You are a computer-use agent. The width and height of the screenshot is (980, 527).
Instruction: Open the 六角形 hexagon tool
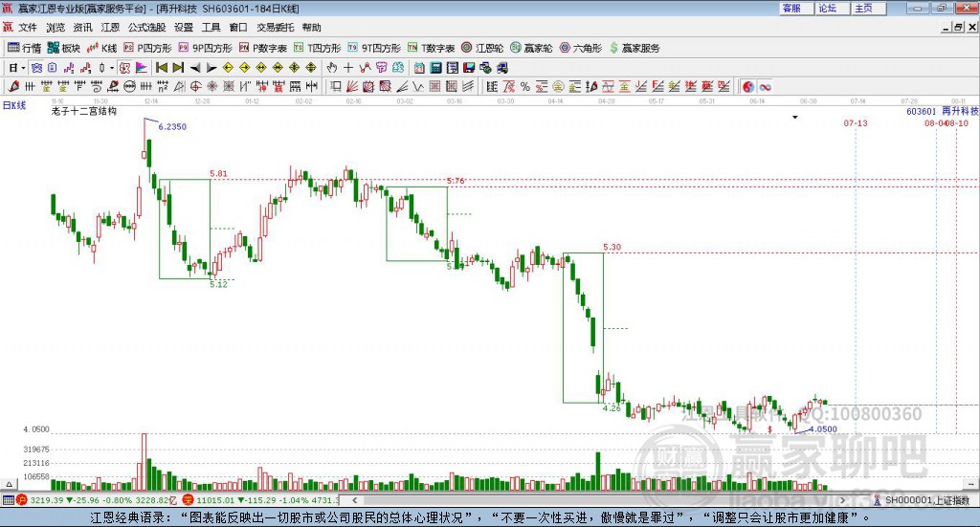581,48
